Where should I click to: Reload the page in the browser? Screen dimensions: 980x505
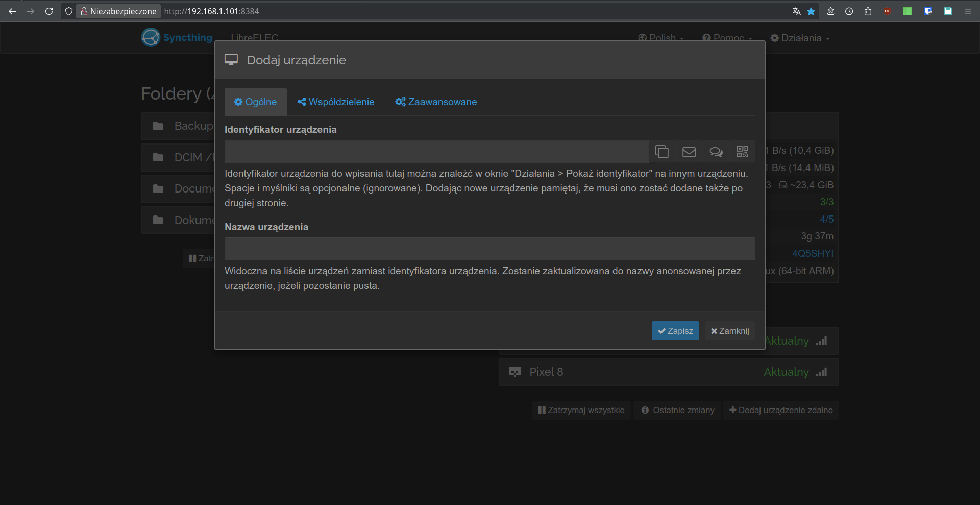pos(49,11)
